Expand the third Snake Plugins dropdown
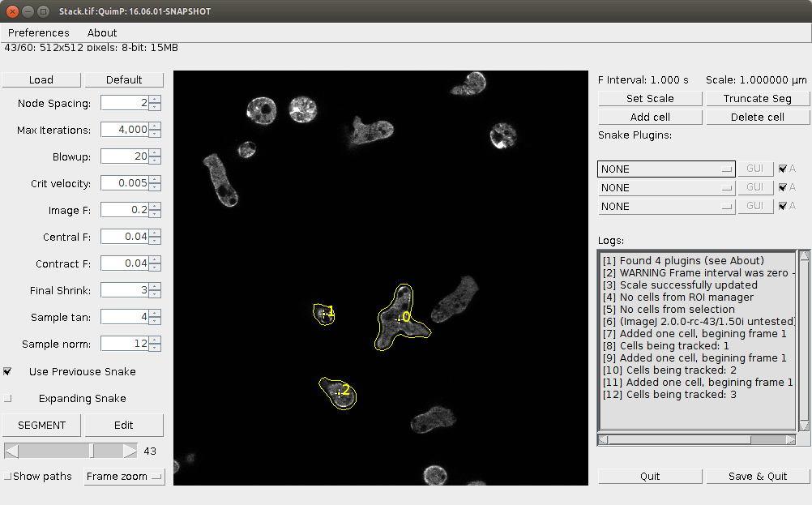 pyautogui.click(x=666, y=206)
